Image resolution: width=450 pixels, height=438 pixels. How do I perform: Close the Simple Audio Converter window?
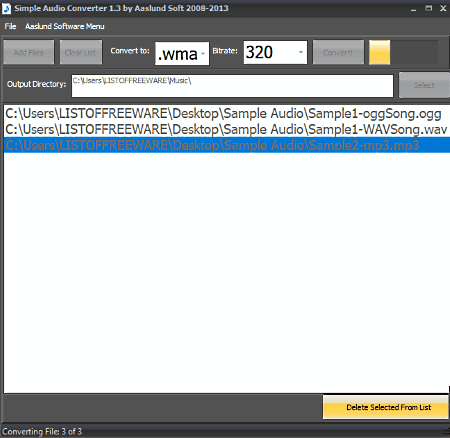(443, 8)
